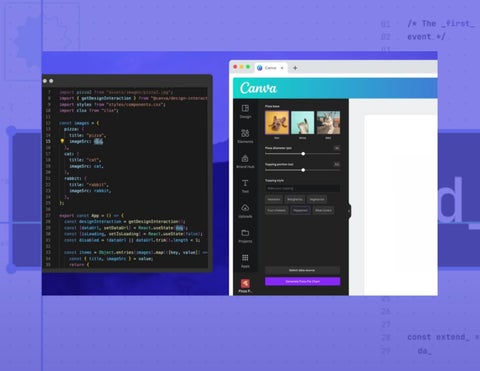
Task: Open Uploads in Canva sidebar
Action: pyautogui.click(x=245, y=211)
